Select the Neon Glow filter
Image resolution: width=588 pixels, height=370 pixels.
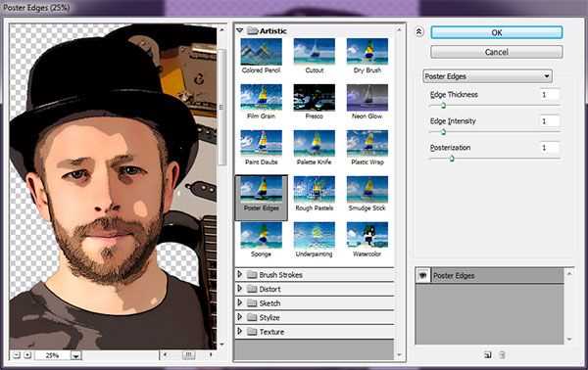pyautogui.click(x=367, y=97)
